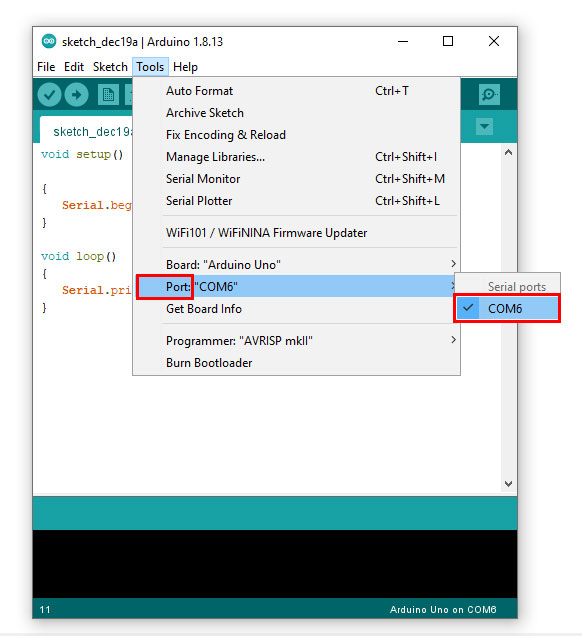The height and width of the screenshot is (636, 582).
Task: Click the Serial.pri code line
Action: (x=97, y=290)
